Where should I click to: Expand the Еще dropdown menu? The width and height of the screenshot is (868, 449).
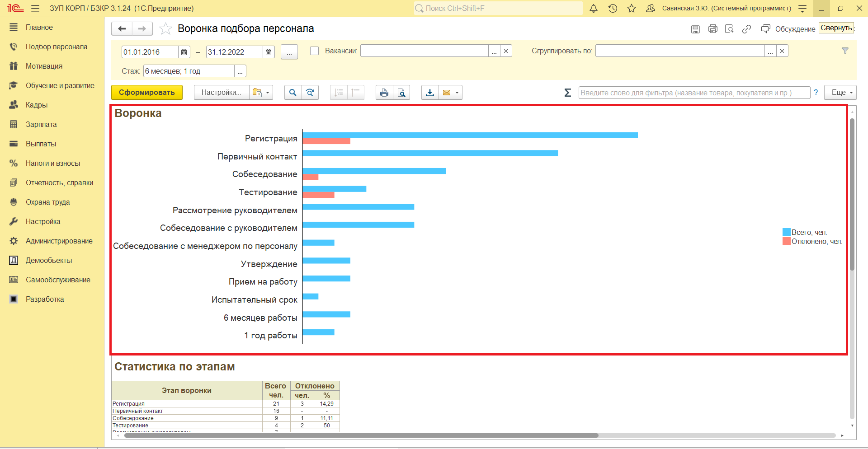click(840, 93)
